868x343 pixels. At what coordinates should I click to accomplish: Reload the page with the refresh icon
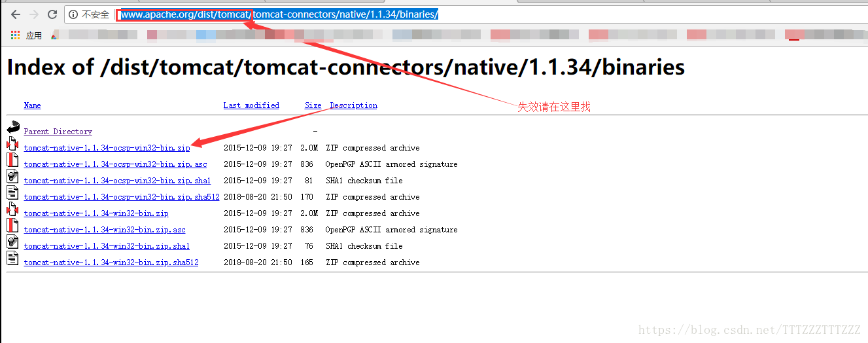pyautogui.click(x=53, y=14)
